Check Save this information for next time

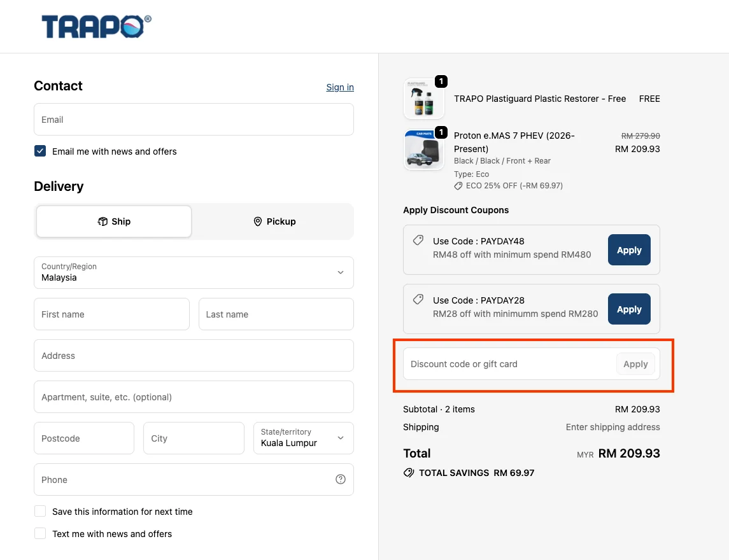pos(40,511)
